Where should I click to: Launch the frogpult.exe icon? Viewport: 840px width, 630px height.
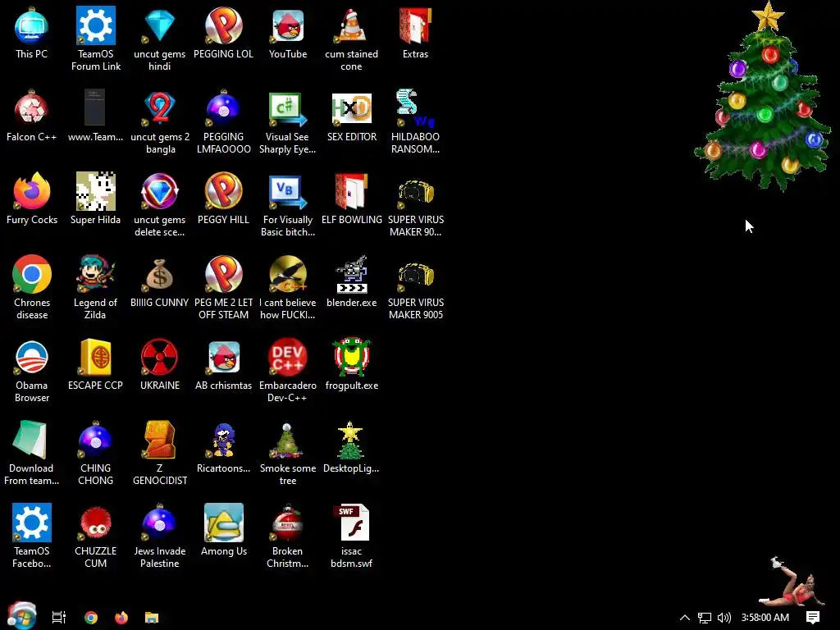pos(351,365)
